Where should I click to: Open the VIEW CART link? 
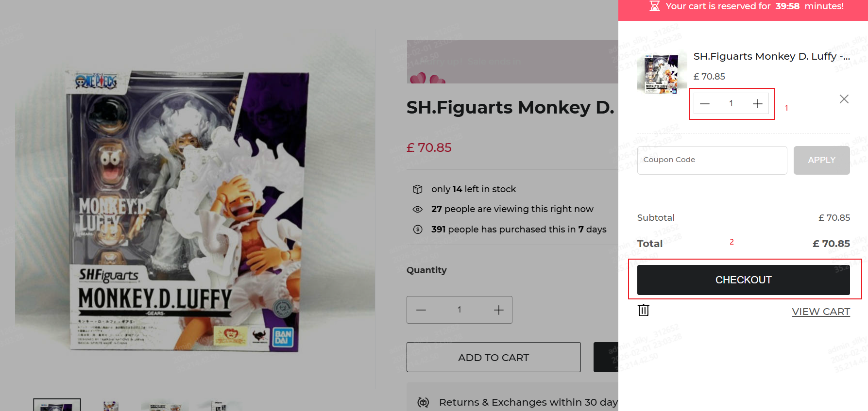820,312
